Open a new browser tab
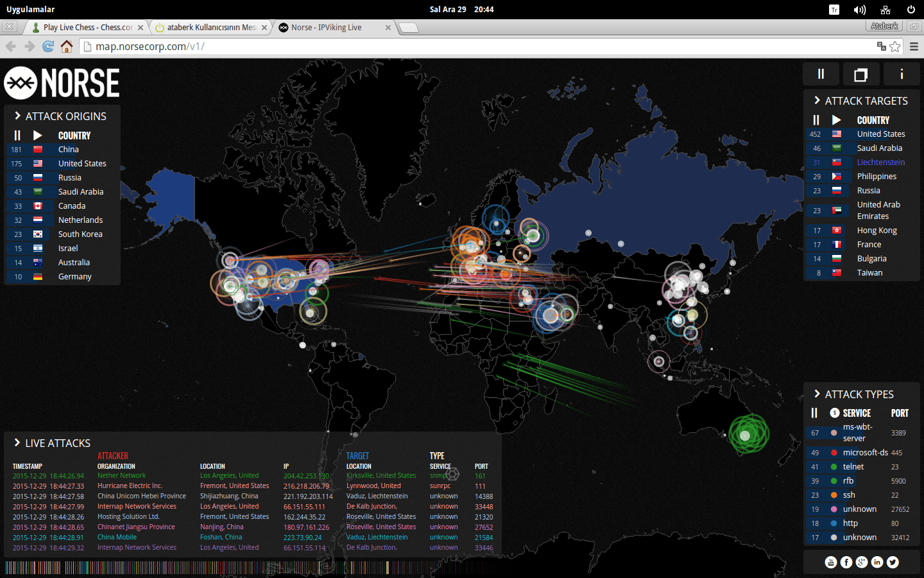Screen dimensions: 924x578 coord(409,28)
